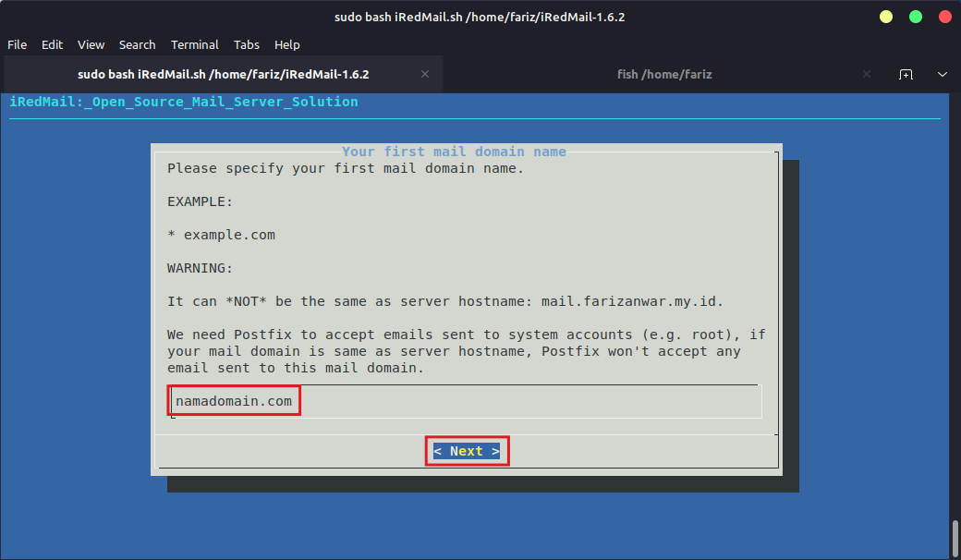Open the View menu
961x560 pixels.
[x=91, y=44]
